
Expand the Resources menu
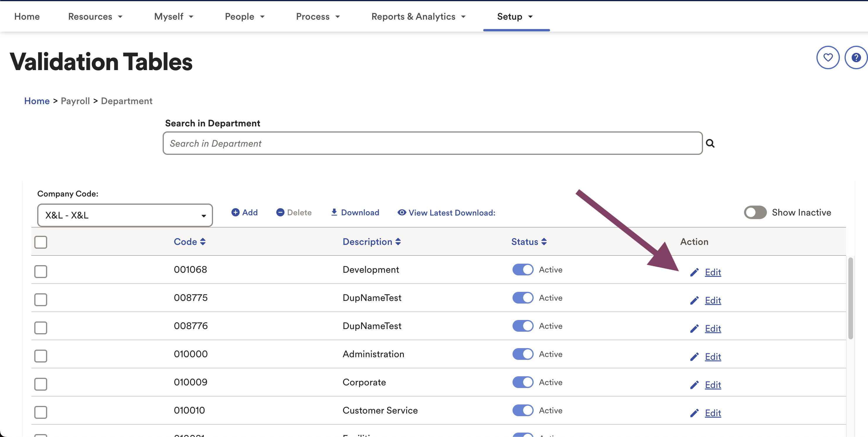point(95,16)
